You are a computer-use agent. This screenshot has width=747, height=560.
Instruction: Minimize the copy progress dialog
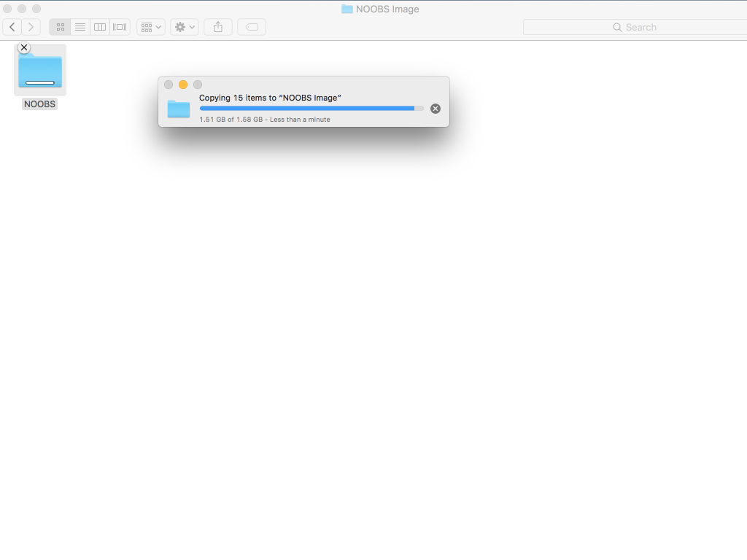tap(183, 85)
